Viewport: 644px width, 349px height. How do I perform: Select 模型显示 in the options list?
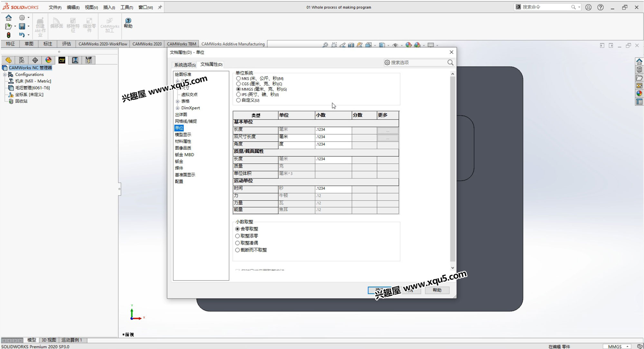pyautogui.click(x=183, y=135)
